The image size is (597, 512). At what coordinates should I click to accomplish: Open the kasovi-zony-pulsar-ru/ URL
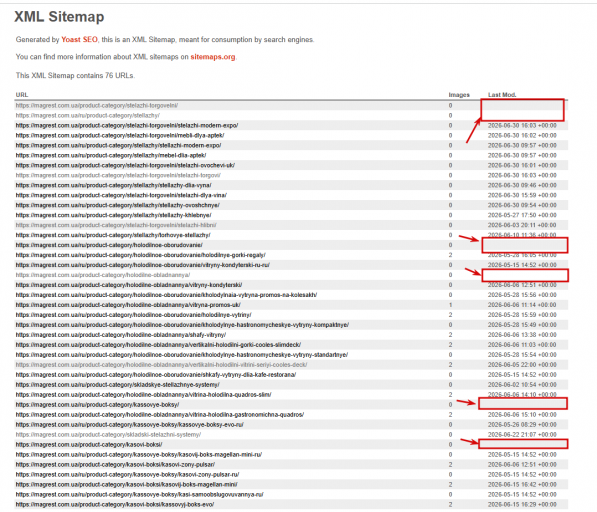tap(127, 475)
